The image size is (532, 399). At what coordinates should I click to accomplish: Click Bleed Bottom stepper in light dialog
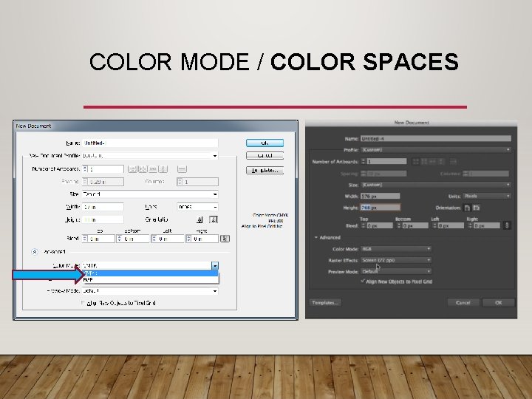click(x=119, y=239)
